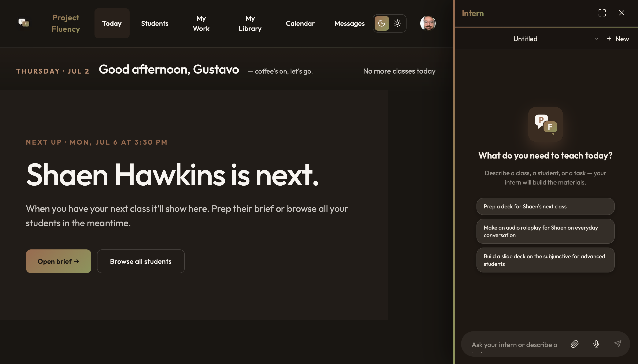Click the 'Thursday · Jul 2' date label
This screenshot has height=364, width=638.
tap(52, 71)
